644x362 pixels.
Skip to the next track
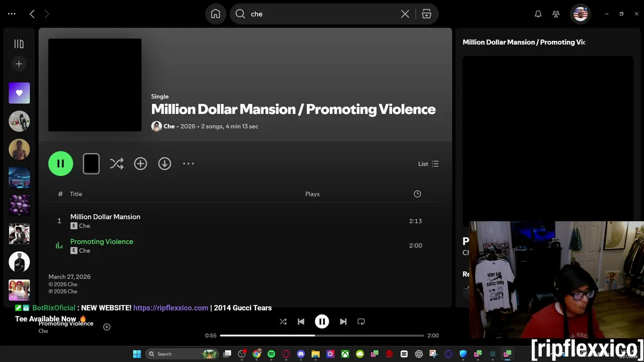[343, 322]
